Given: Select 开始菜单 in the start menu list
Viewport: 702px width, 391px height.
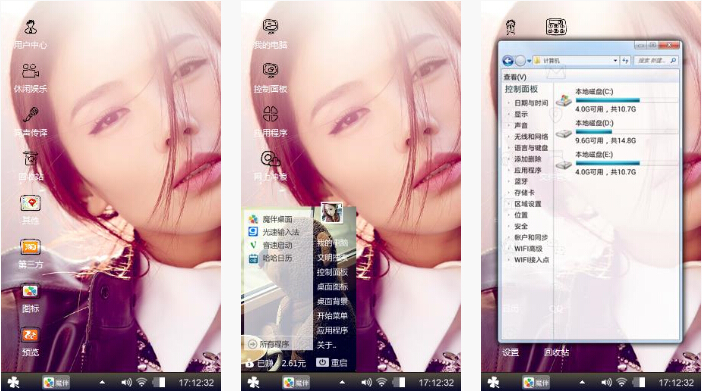Looking at the screenshot, I should (x=332, y=316).
